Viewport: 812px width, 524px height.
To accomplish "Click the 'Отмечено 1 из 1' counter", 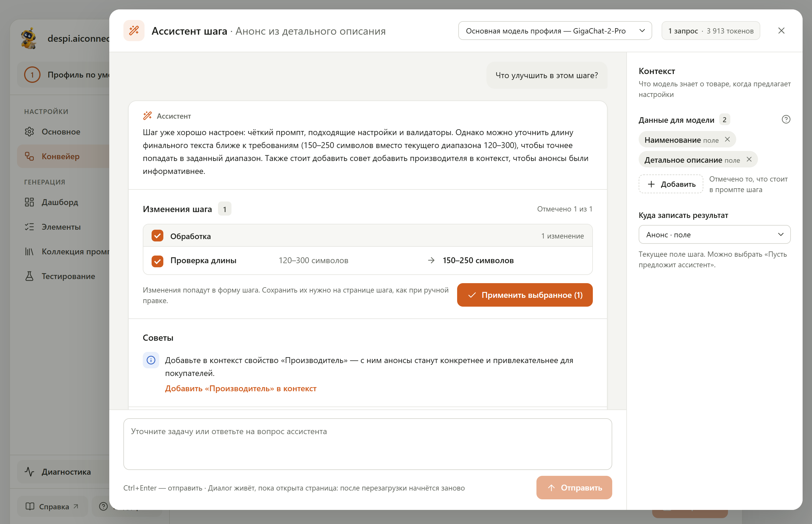I will point(565,209).
